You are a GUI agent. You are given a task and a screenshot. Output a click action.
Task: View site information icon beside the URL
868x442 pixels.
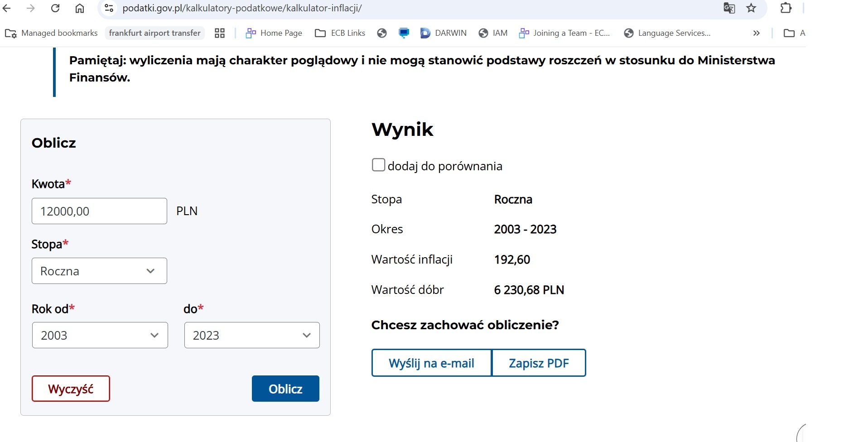pos(109,8)
